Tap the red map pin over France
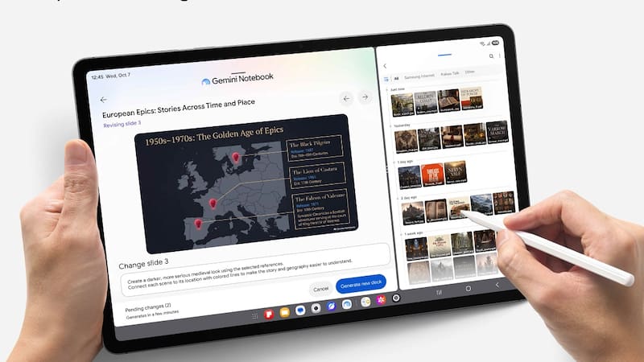The image size is (644, 362). pos(213,204)
